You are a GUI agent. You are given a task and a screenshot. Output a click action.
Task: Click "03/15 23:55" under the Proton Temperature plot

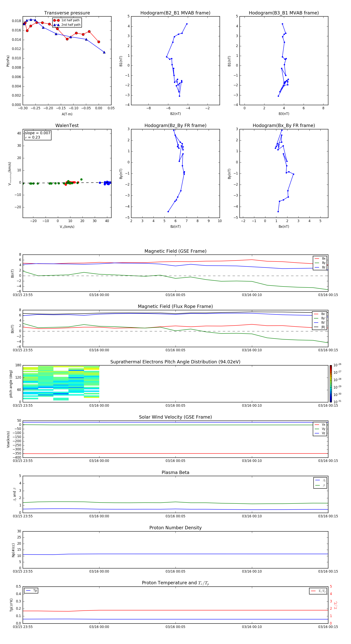pos(23,627)
